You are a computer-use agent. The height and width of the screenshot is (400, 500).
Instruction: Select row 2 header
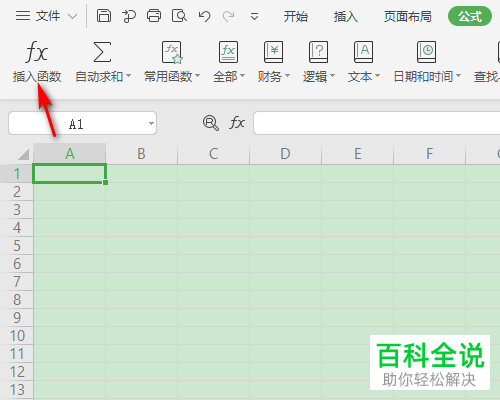click(17, 192)
